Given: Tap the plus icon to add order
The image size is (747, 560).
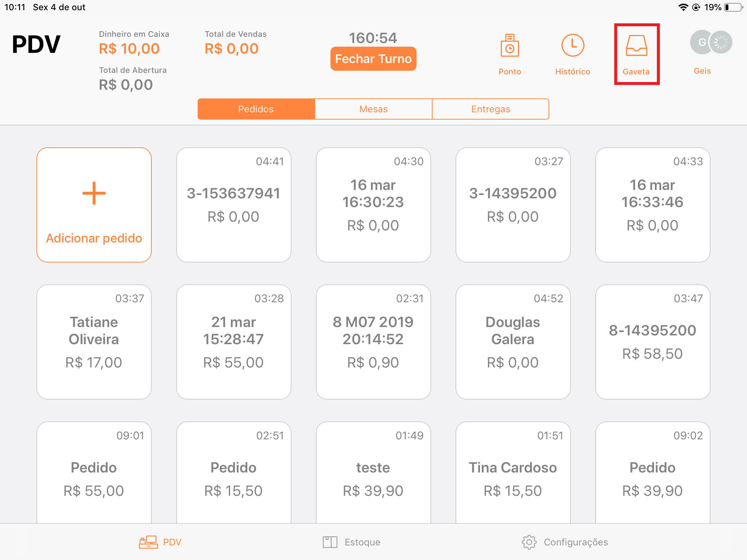Looking at the screenshot, I should click(94, 193).
